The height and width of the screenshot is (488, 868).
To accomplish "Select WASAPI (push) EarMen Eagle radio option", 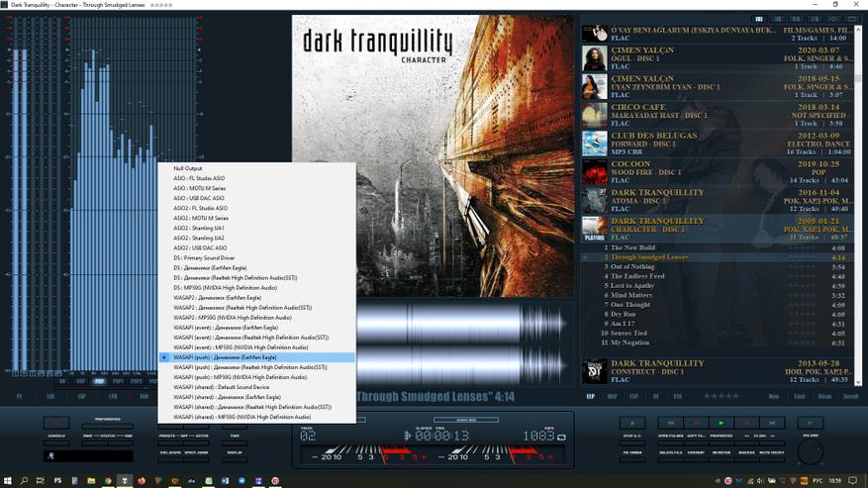I will (x=256, y=357).
